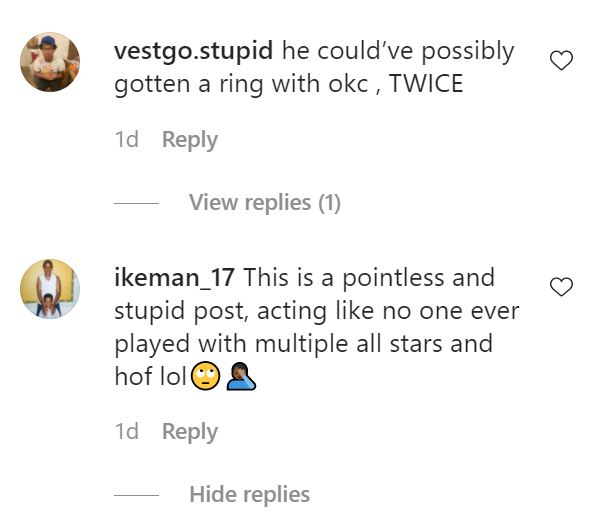Collapse thread with Hide replies
609x531 pixels.
click(x=249, y=494)
